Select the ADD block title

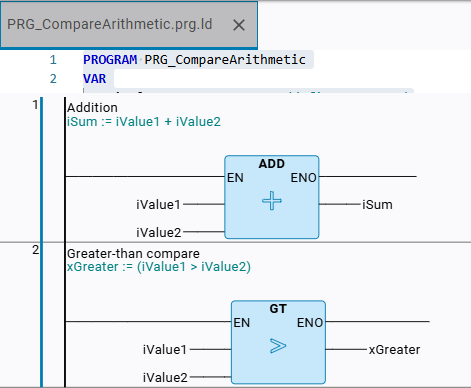click(272, 164)
